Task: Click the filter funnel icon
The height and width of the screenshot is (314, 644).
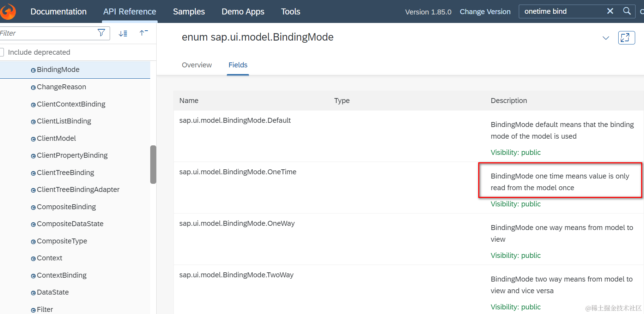Action: click(x=101, y=33)
